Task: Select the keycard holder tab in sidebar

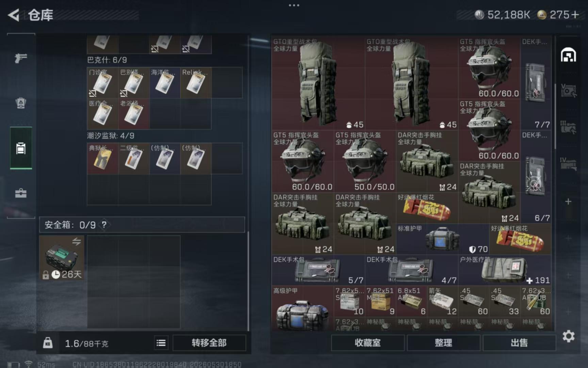Action: pyautogui.click(x=21, y=148)
